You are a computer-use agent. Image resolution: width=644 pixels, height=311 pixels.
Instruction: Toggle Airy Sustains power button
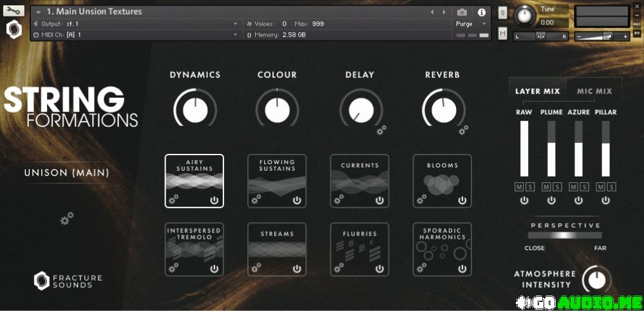point(214,200)
